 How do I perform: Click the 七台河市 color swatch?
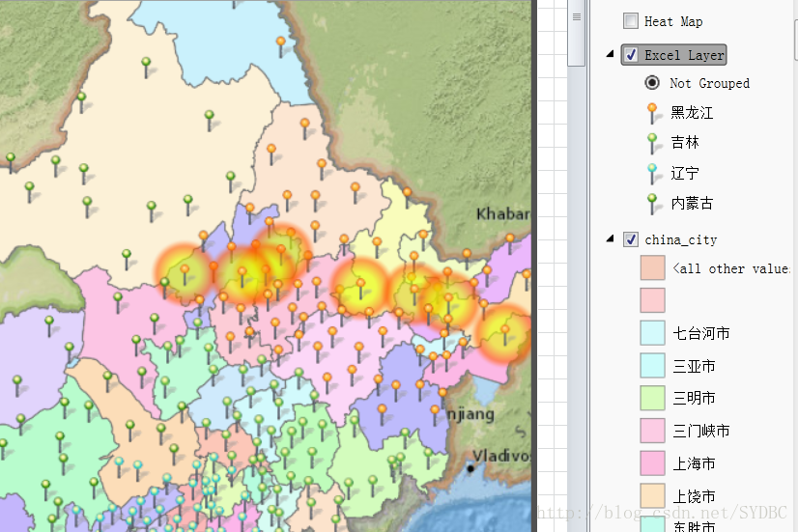(652, 333)
